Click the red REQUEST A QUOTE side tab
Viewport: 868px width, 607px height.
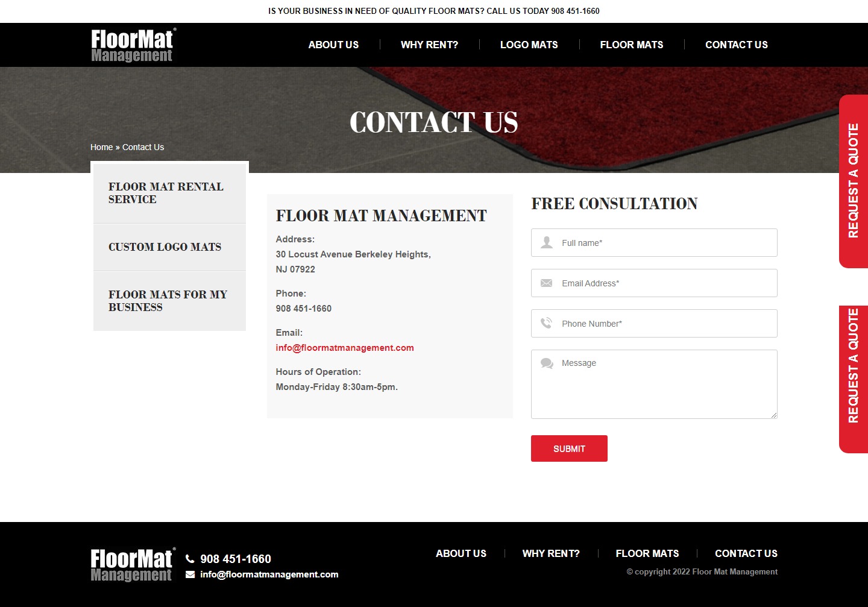[853, 181]
